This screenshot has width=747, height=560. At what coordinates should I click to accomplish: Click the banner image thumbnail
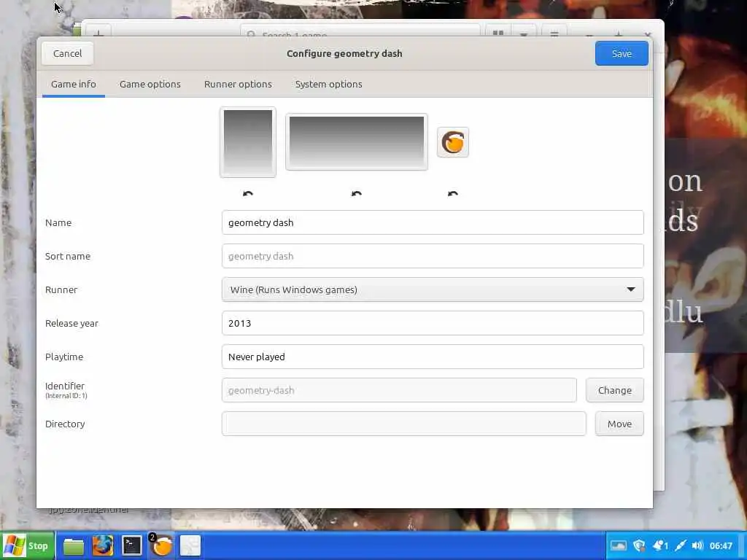[356, 142]
